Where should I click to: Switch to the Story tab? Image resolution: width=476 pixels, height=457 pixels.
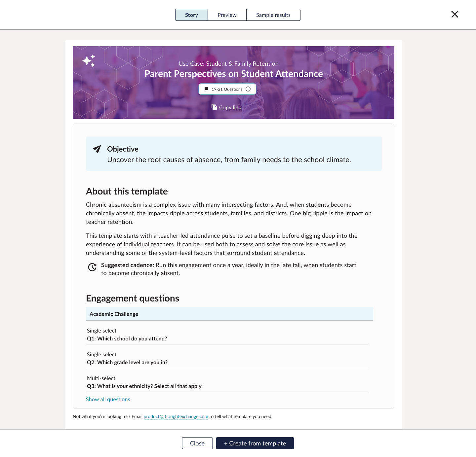point(191,15)
